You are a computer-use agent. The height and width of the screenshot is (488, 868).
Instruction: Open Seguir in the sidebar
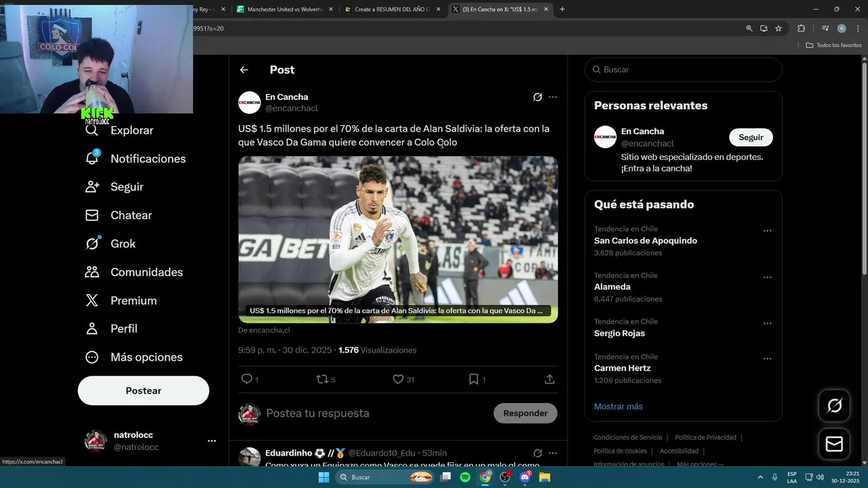pos(114,187)
